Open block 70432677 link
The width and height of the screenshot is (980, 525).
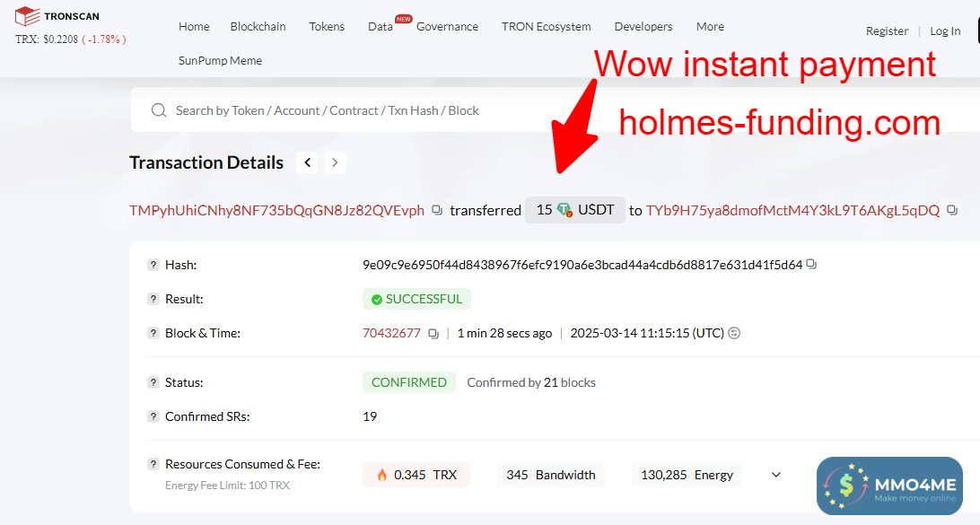click(x=391, y=333)
